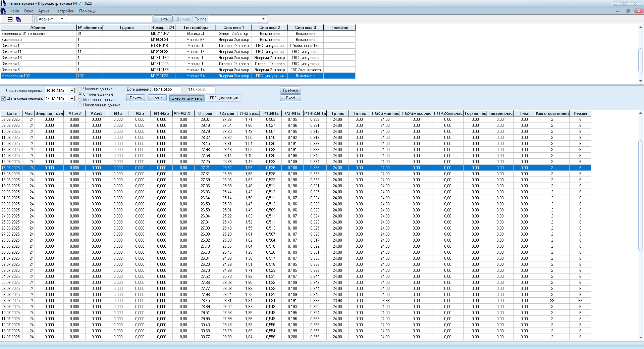The width and height of the screenshot is (644, 349).
Task: Open the Архив menu
Action: coord(44,11)
